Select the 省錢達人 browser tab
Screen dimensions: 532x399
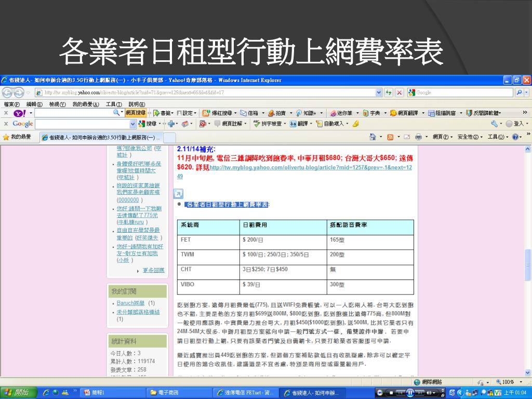(101, 137)
